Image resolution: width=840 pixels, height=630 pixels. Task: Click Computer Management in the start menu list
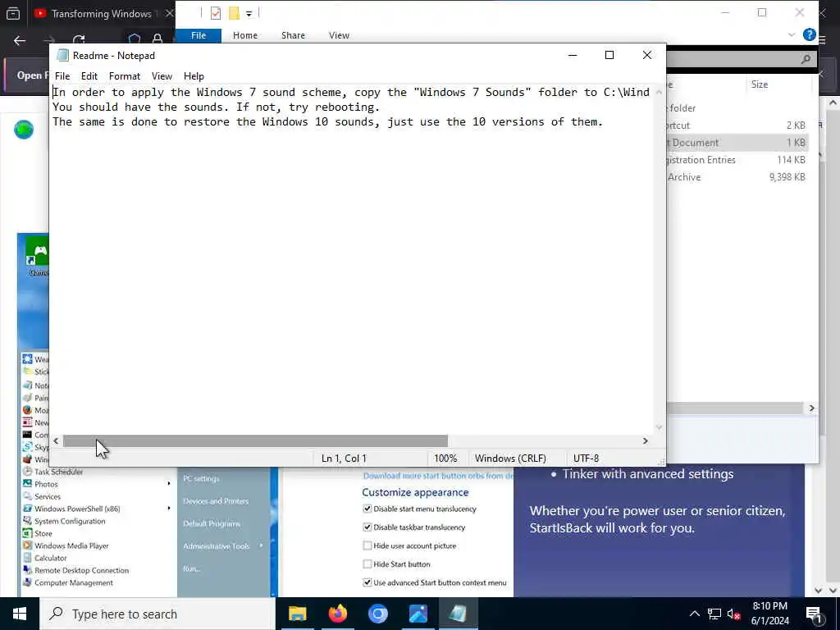73,583
